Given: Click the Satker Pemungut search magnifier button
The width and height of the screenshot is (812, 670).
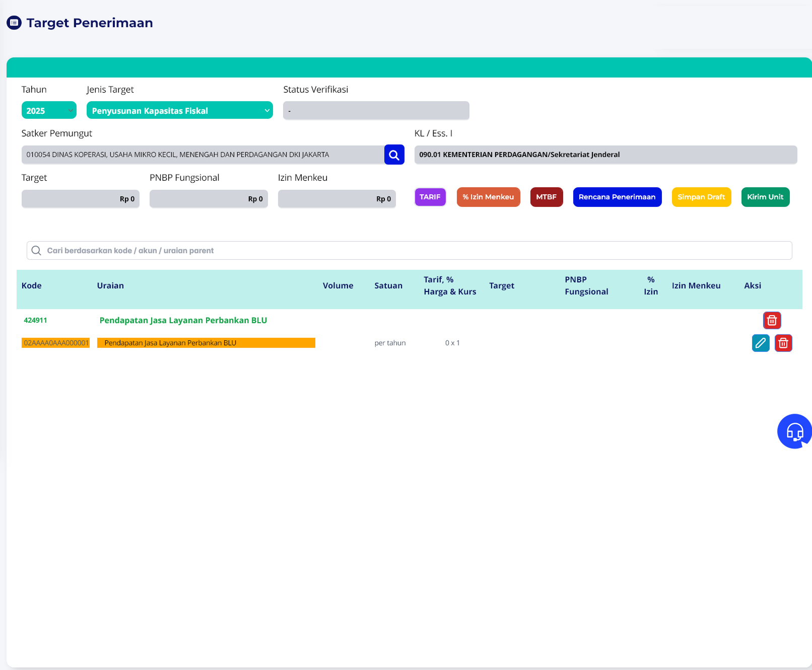Looking at the screenshot, I should click(x=394, y=155).
